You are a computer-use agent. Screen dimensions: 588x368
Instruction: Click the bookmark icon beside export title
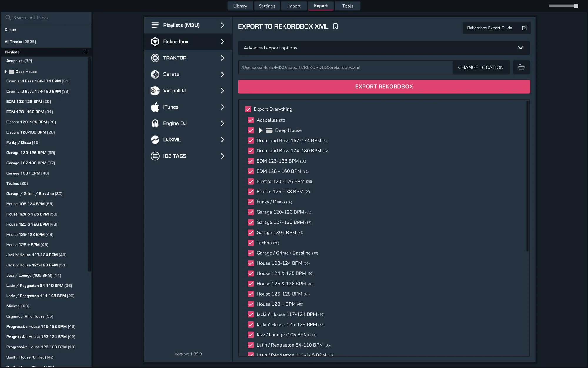point(335,26)
